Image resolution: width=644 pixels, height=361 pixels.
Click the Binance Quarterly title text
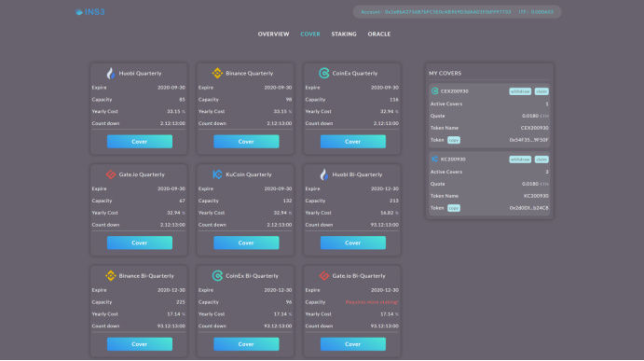[x=249, y=73]
